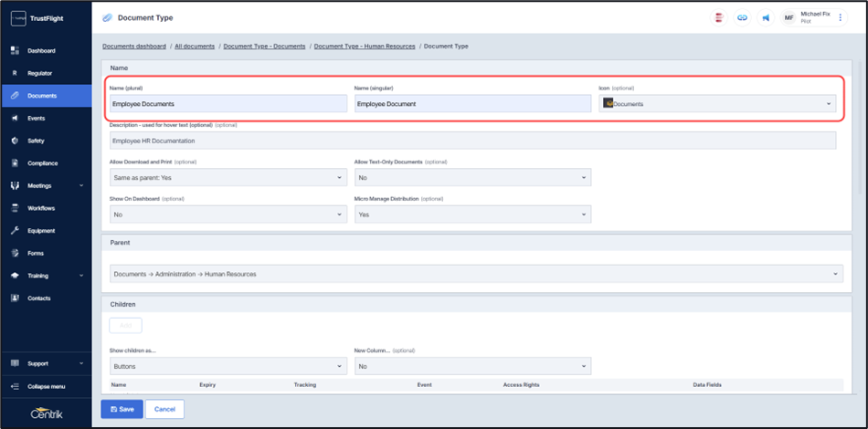Screen dimensions: 868x429
Task: Open the Icon selection dropdown
Action: tap(717, 104)
